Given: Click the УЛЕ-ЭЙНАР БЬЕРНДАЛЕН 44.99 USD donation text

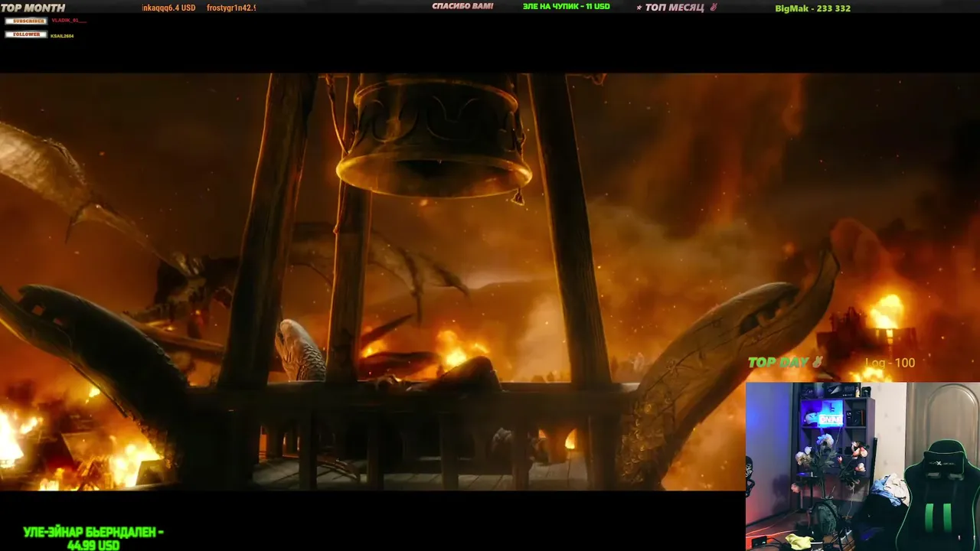Looking at the screenshot, I should point(93,539).
